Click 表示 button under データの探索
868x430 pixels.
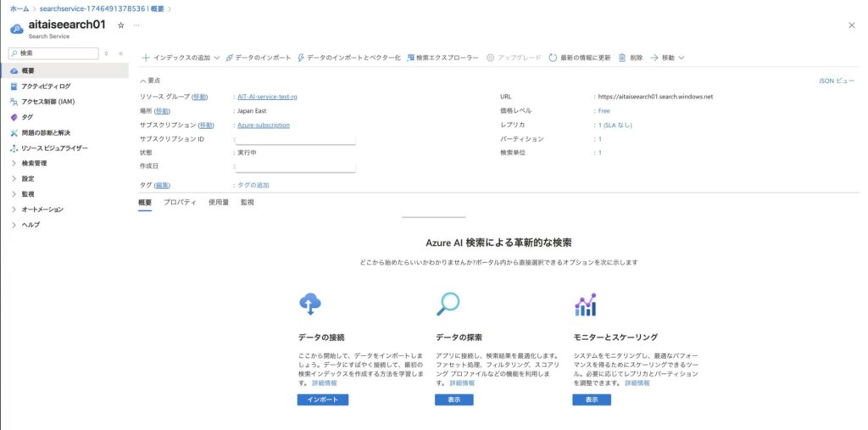point(454,400)
